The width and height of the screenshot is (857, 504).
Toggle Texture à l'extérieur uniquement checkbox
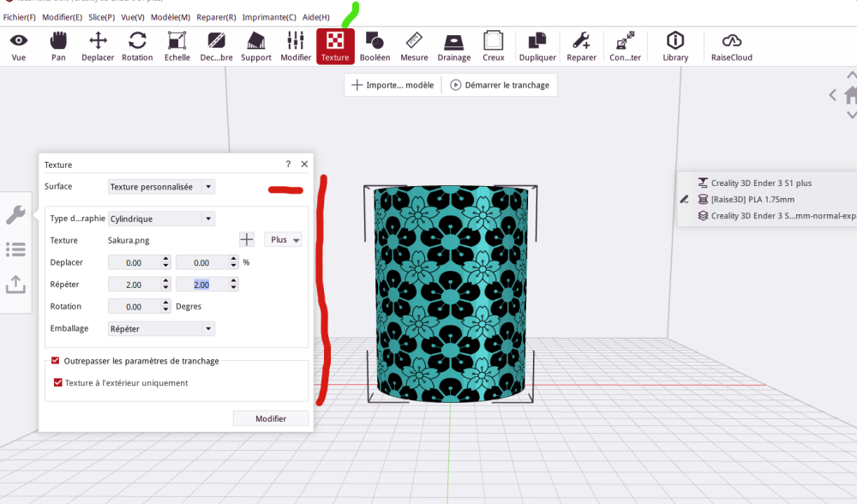click(x=58, y=382)
